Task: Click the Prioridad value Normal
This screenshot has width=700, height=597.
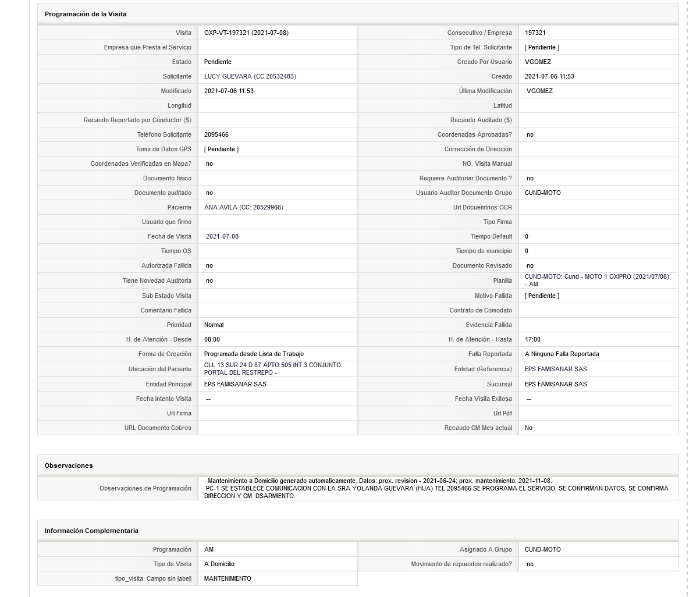Action: (214, 325)
